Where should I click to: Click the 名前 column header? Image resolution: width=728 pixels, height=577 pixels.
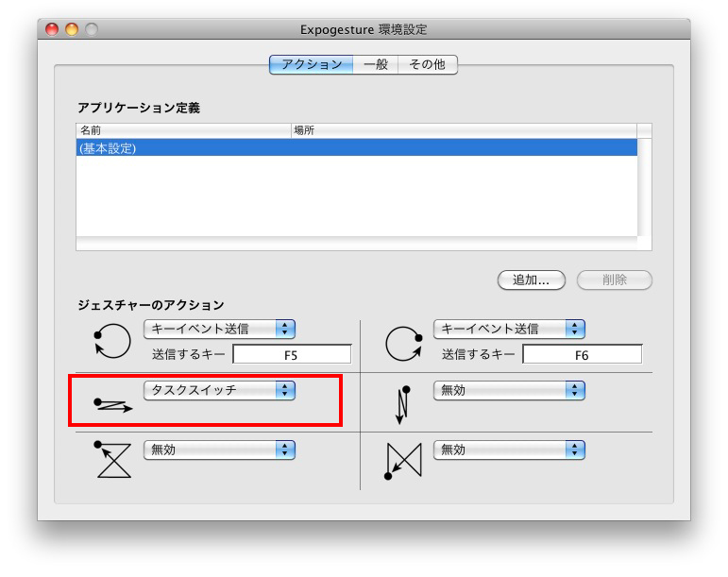(x=183, y=130)
